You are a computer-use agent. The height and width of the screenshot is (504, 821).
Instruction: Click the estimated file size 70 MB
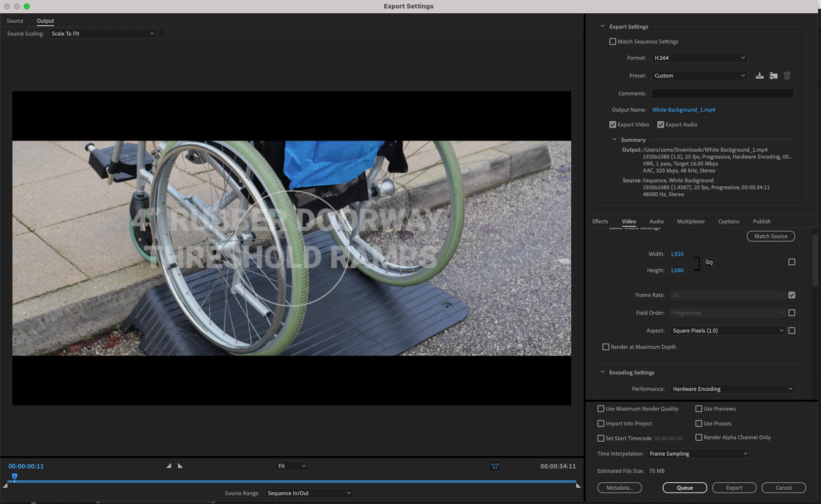click(x=657, y=471)
